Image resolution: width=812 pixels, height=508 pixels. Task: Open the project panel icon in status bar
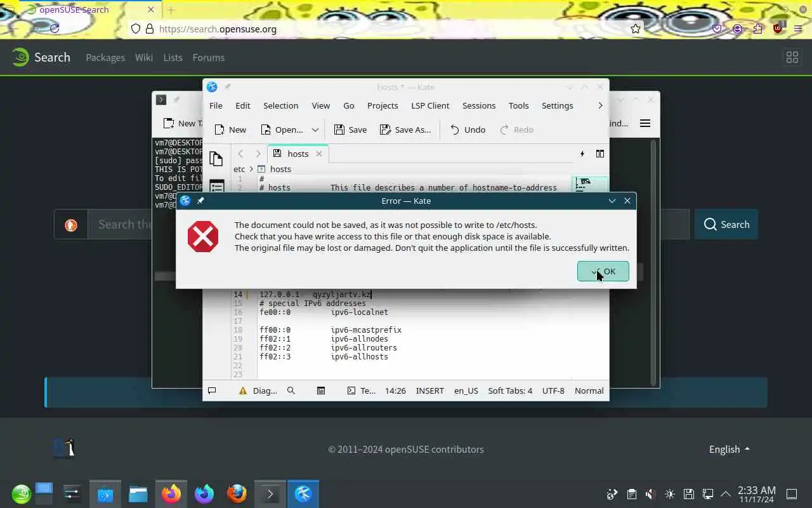(321, 391)
